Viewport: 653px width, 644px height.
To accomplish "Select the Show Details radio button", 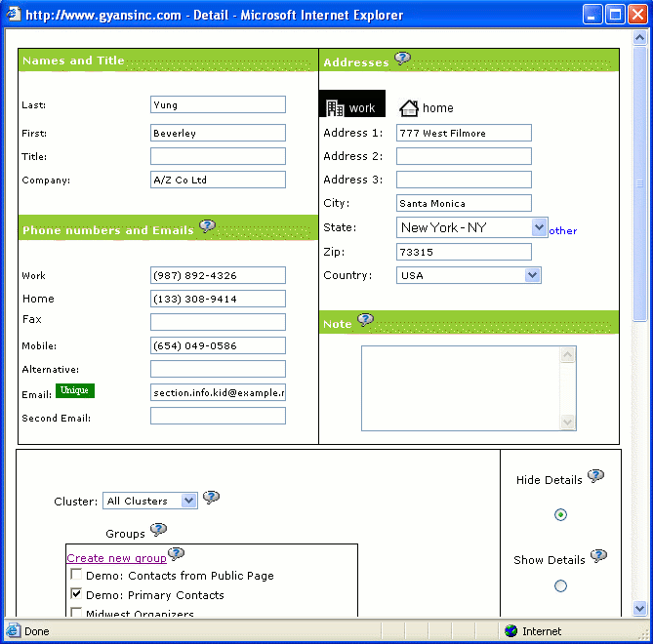I will [560, 585].
